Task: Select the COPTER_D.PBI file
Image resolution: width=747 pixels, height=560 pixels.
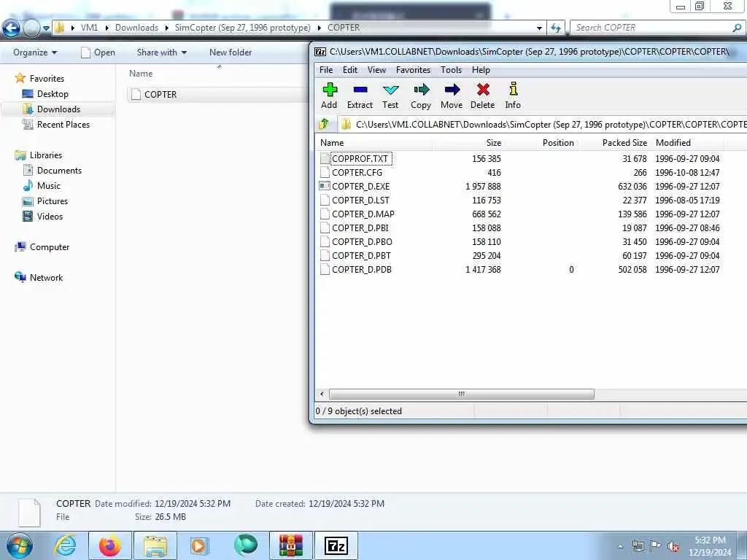Action: (360, 227)
